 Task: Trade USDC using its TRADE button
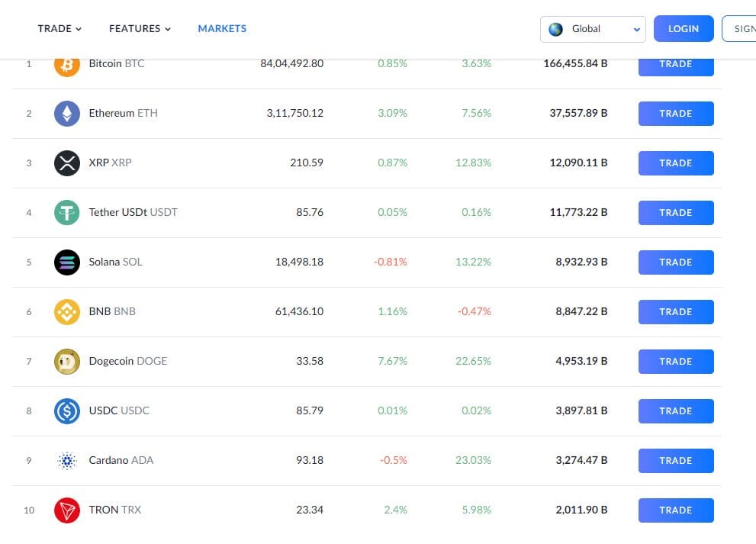[676, 411]
